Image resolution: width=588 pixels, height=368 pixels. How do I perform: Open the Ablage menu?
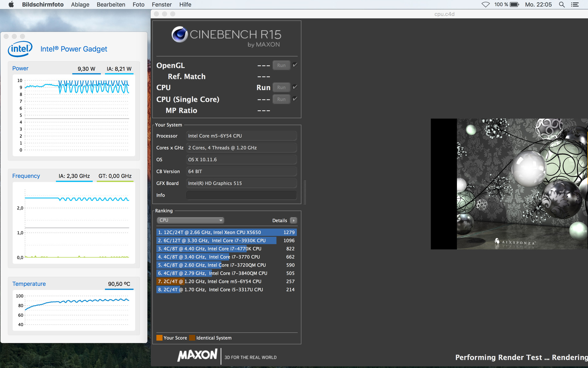(x=80, y=5)
